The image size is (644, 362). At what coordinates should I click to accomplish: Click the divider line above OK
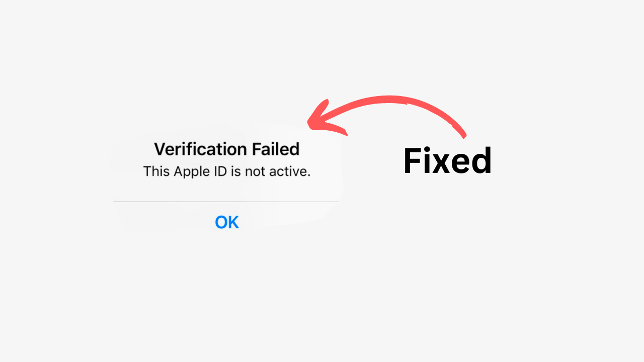(x=226, y=202)
